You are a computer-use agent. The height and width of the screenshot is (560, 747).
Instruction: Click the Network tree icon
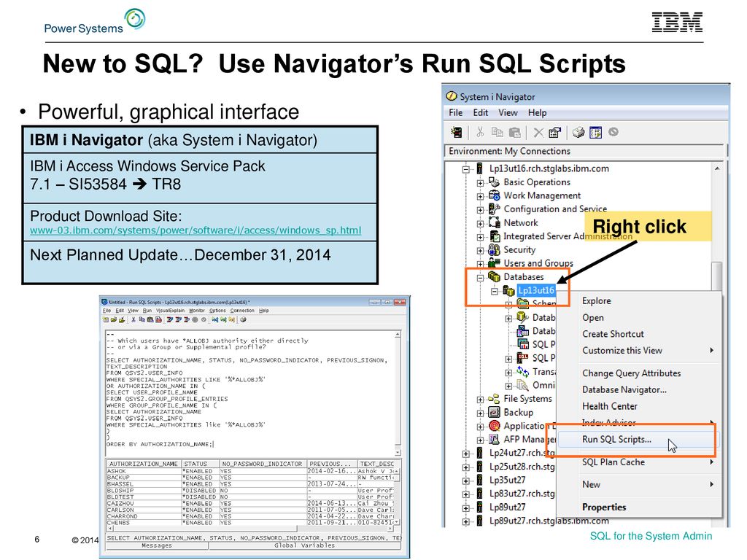click(x=494, y=222)
